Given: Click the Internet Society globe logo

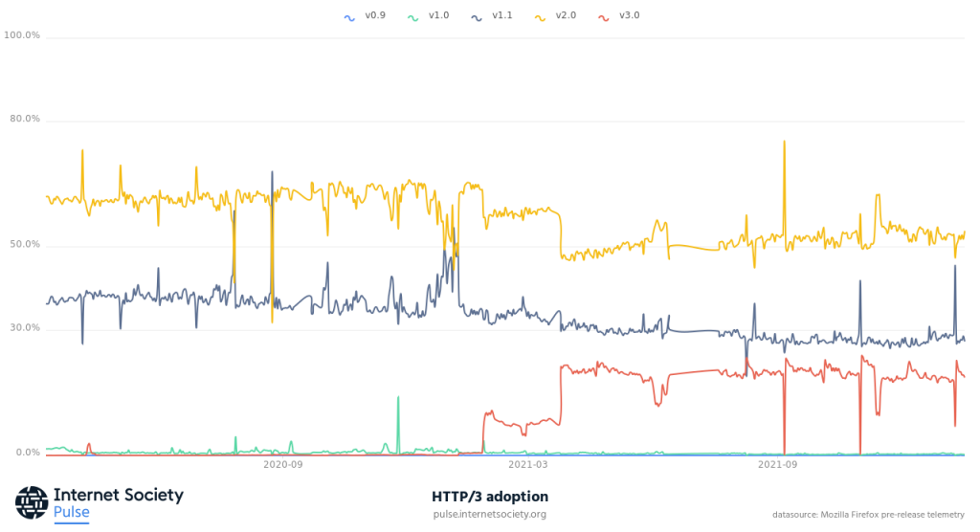Looking at the screenshot, I should point(32,502).
